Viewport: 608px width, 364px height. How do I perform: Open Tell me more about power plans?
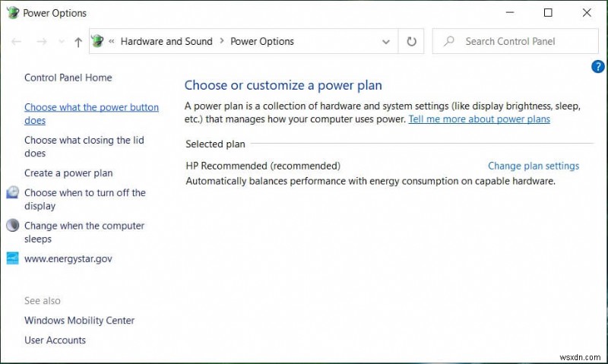pos(479,119)
